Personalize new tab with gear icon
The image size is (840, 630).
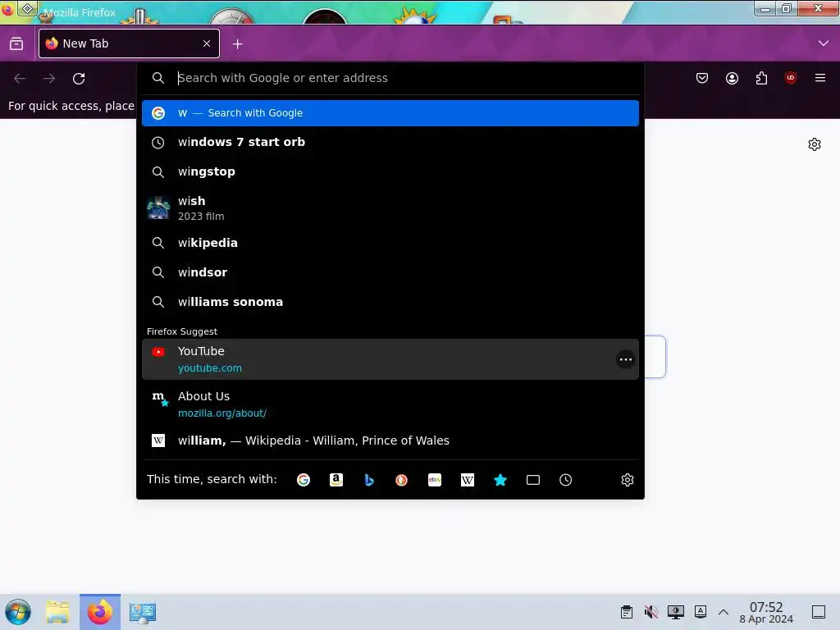[x=815, y=144]
